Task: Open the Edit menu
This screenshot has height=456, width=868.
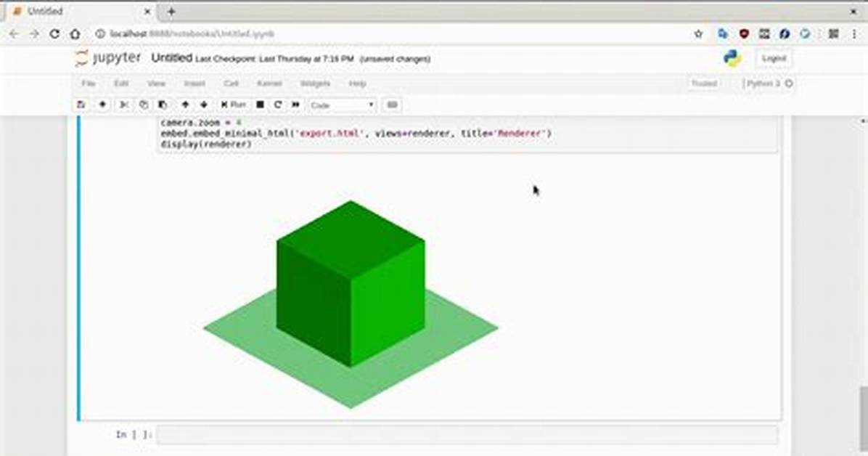Action: tap(121, 84)
